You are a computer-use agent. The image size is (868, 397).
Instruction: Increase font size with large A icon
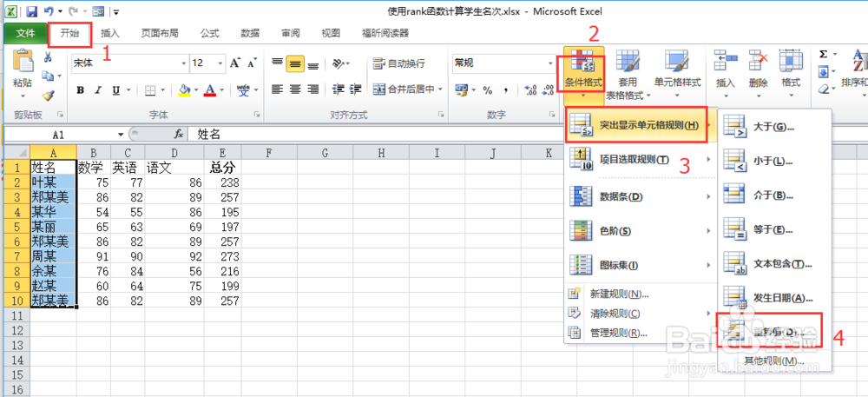click(235, 63)
